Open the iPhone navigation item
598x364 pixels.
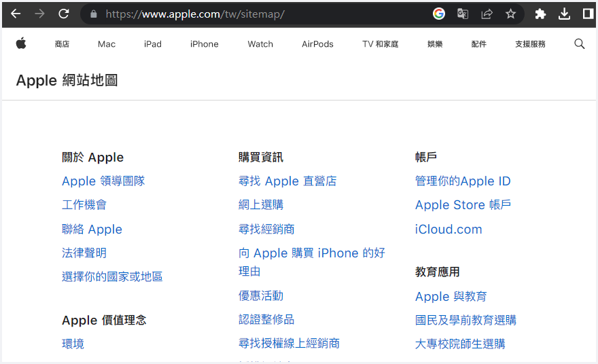tap(205, 44)
